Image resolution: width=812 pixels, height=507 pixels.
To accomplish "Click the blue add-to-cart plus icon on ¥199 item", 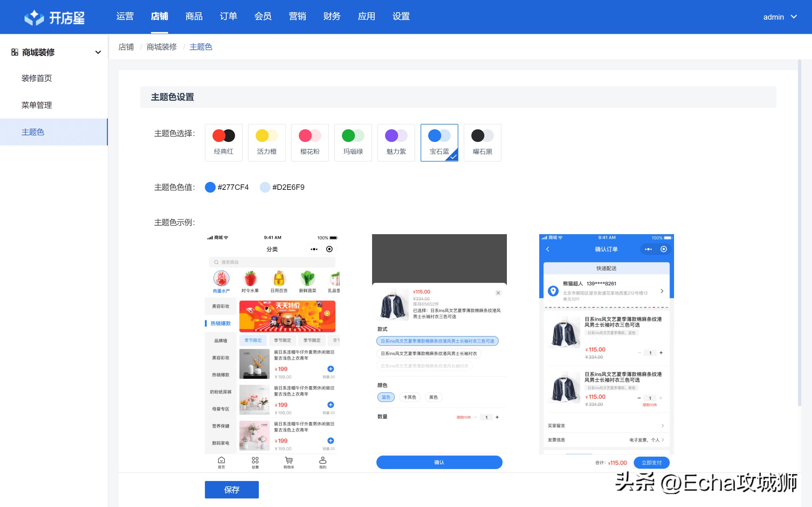I will tap(331, 369).
